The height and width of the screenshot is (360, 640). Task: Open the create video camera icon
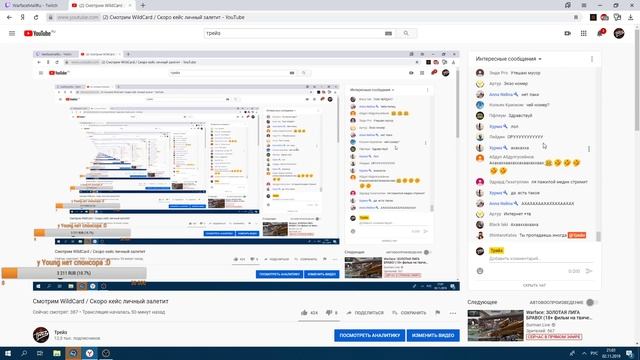tap(567, 33)
